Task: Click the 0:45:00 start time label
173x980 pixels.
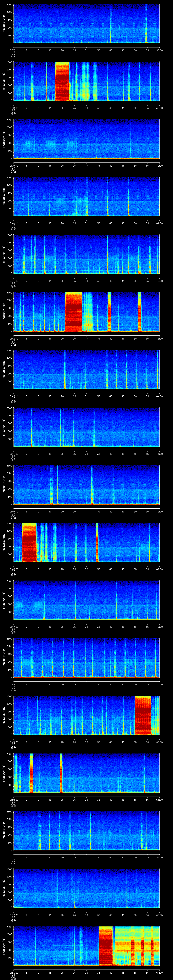Action: point(14,511)
